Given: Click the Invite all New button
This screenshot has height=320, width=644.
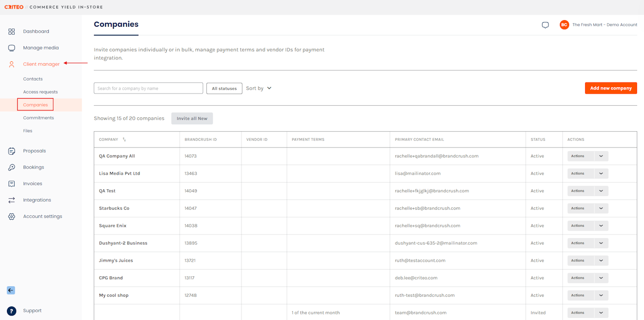Looking at the screenshot, I should [192, 118].
